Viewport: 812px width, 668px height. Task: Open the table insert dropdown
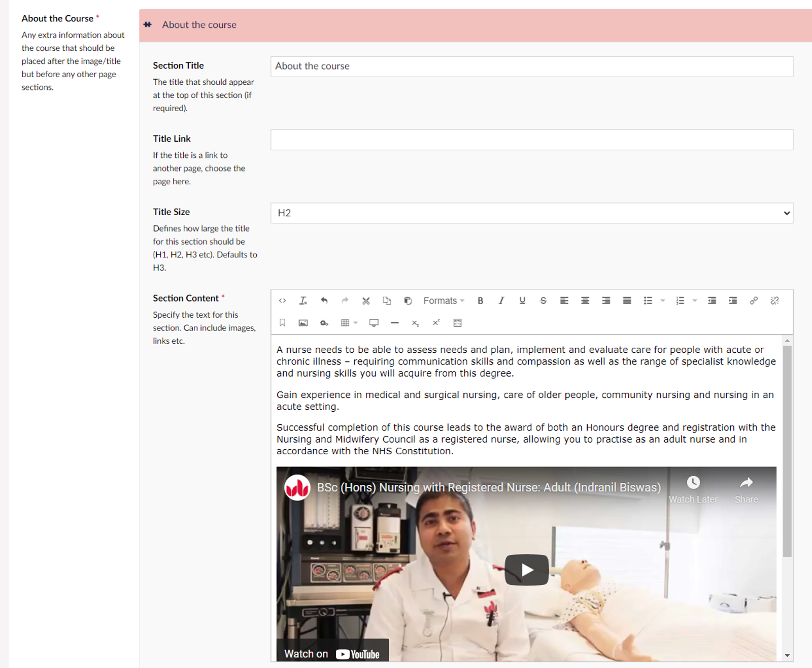[x=354, y=322]
